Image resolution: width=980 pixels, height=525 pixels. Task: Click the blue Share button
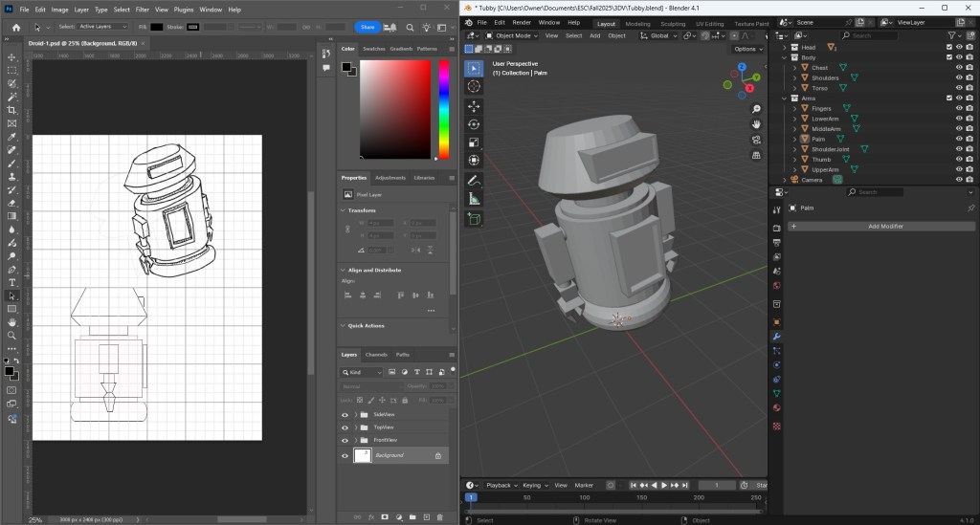[367, 27]
